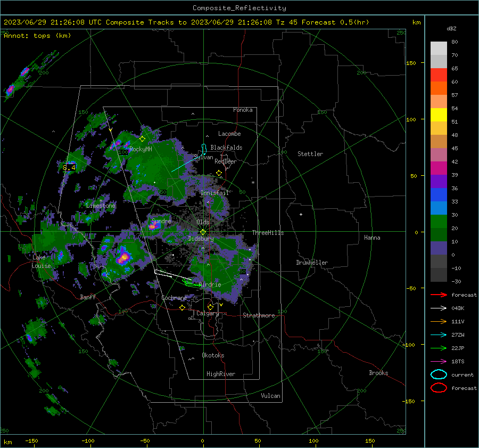The width and height of the screenshot is (479, 448).
Task: Click the orange 111V arrow legend icon
Action: (x=439, y=321)
